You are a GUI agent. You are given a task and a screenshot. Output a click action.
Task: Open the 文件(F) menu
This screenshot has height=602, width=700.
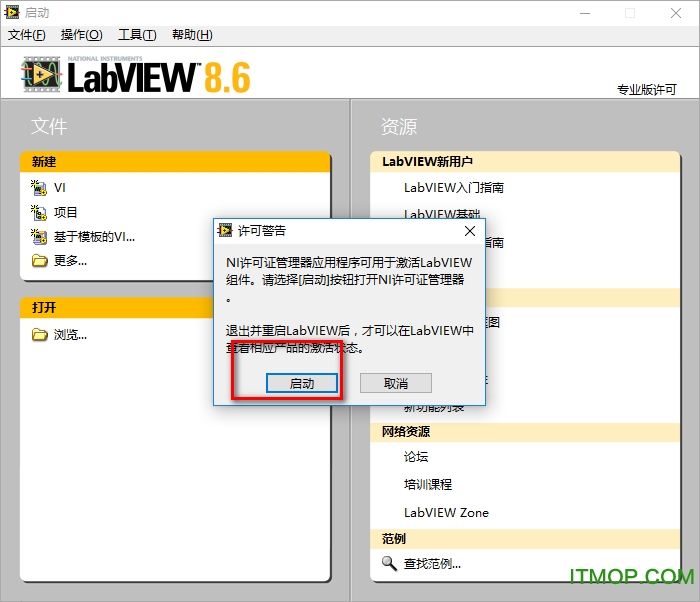coord(27,35)
